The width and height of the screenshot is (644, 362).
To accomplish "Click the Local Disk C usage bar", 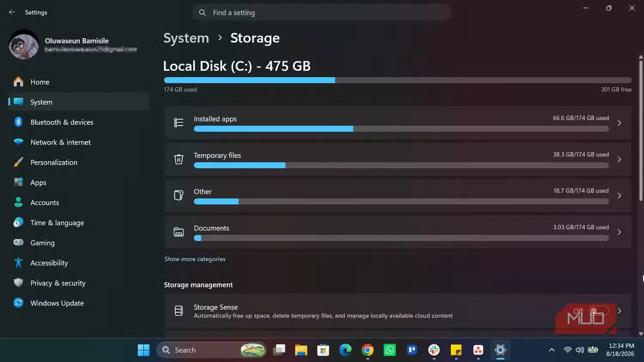I will point(398,80).
